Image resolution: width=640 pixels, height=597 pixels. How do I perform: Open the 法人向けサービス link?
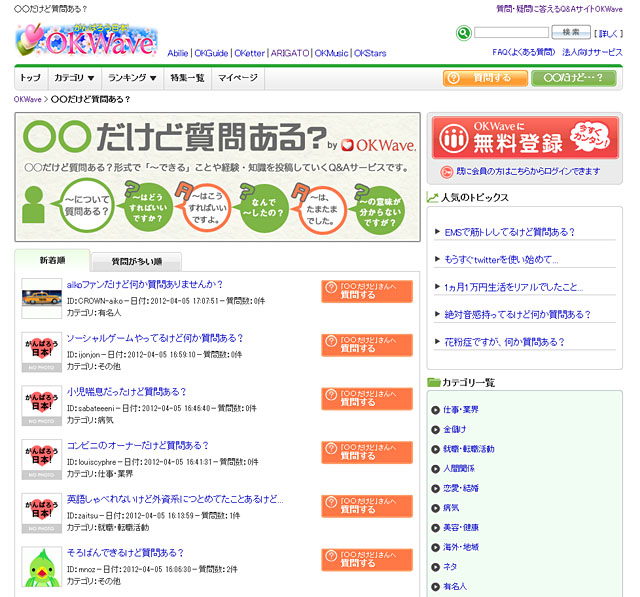[x=592, y=52]
